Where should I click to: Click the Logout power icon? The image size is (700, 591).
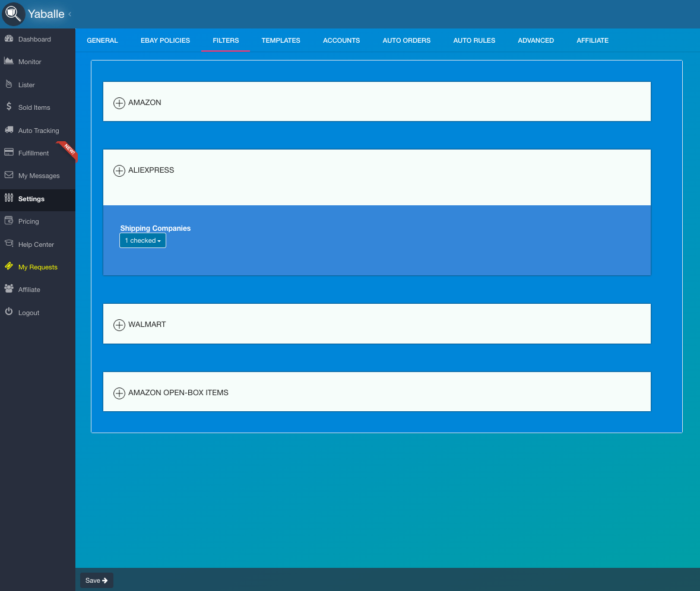pyautogui.click(x=9, y=312)
